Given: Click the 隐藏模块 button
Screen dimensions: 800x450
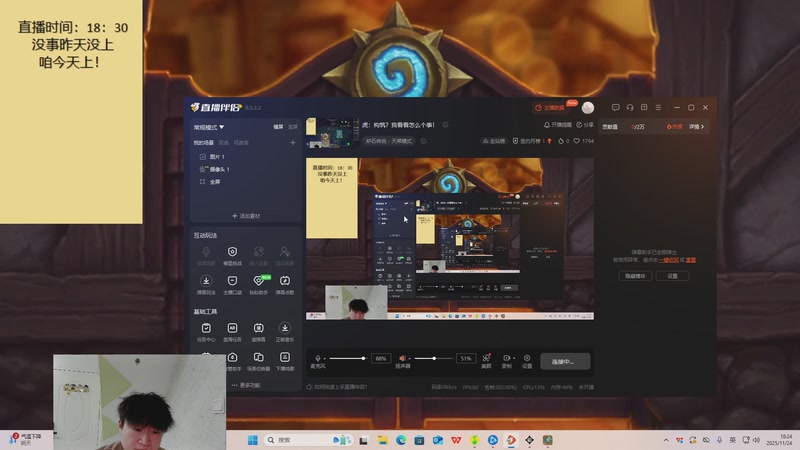Looking at the screenshot, I should click(x=635, y=276).
